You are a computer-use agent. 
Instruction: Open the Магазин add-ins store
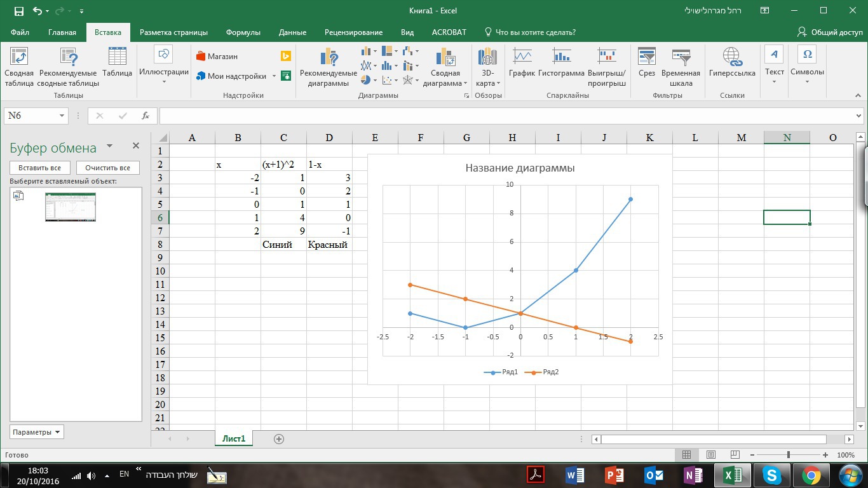tap(217, 57)
